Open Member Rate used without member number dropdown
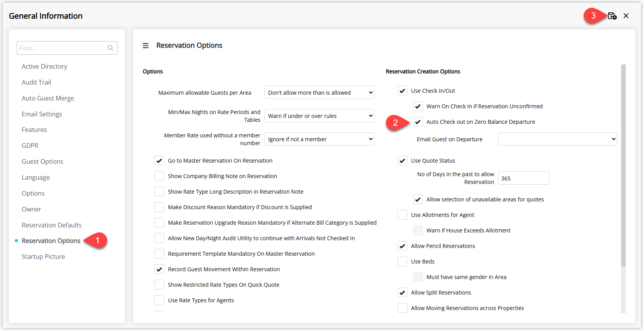Viewport: 644px width, 331px height. click(319, 139)
